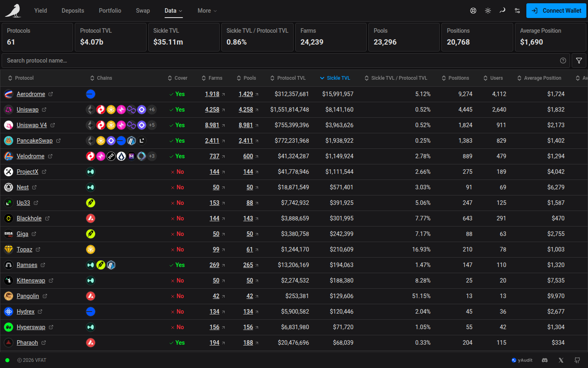Screen dimensions: 588x368
Task: Expand the Data menu dropdown
Action: pos(174,11)
